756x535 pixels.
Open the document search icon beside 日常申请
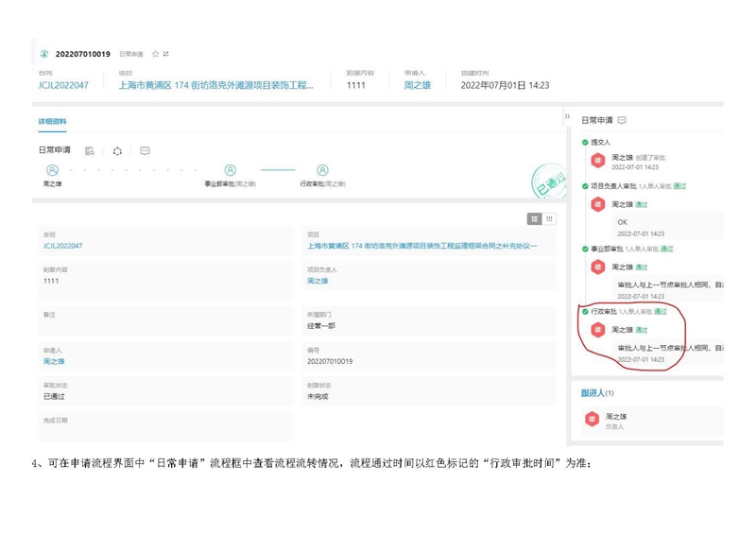click(90, 151)
